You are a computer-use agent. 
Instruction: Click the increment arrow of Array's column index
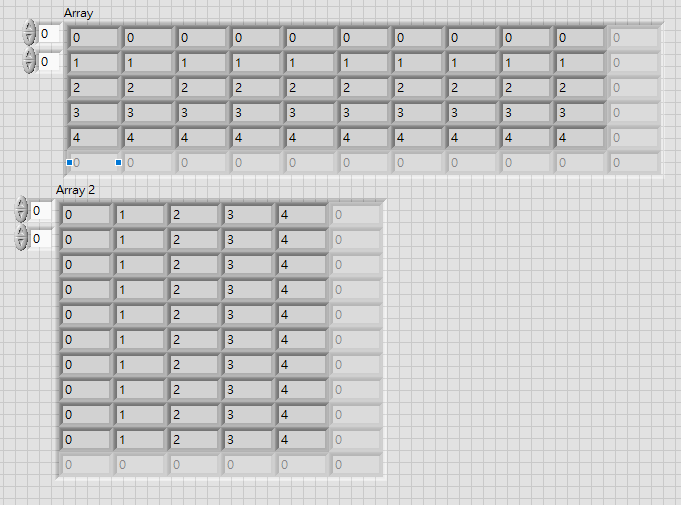[29, 55]
